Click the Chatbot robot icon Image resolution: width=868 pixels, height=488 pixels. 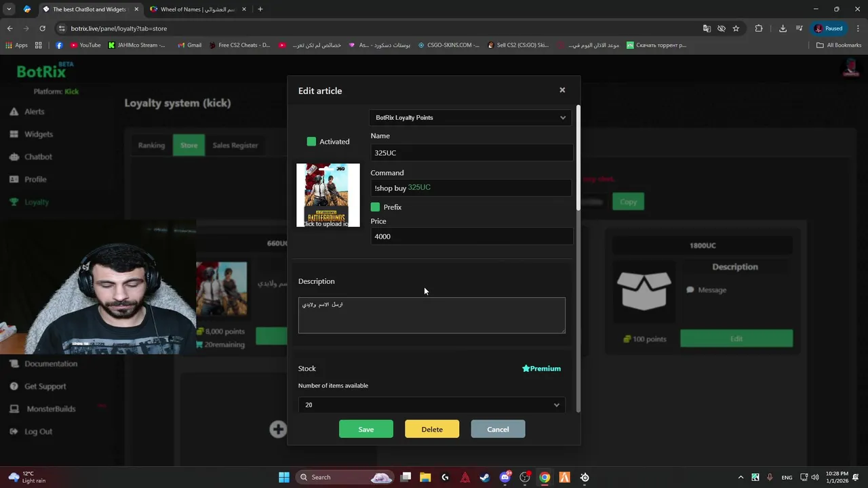[14, 157]
